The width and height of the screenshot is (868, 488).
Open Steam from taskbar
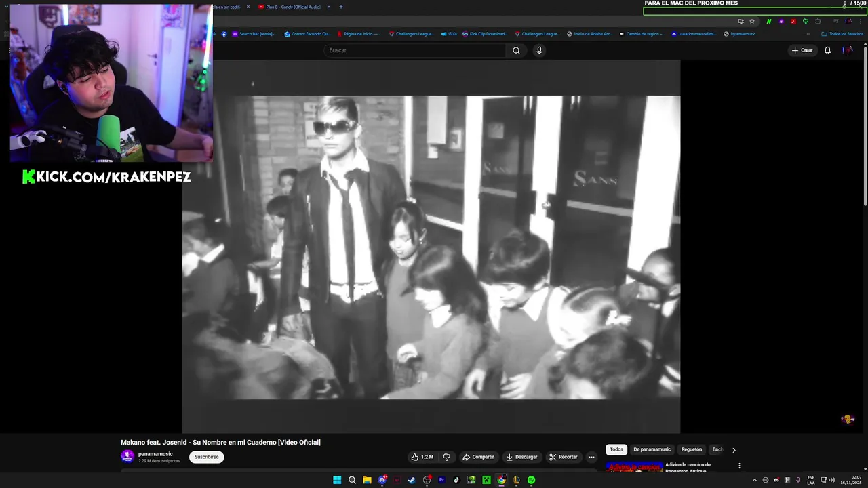click(412, 480)
